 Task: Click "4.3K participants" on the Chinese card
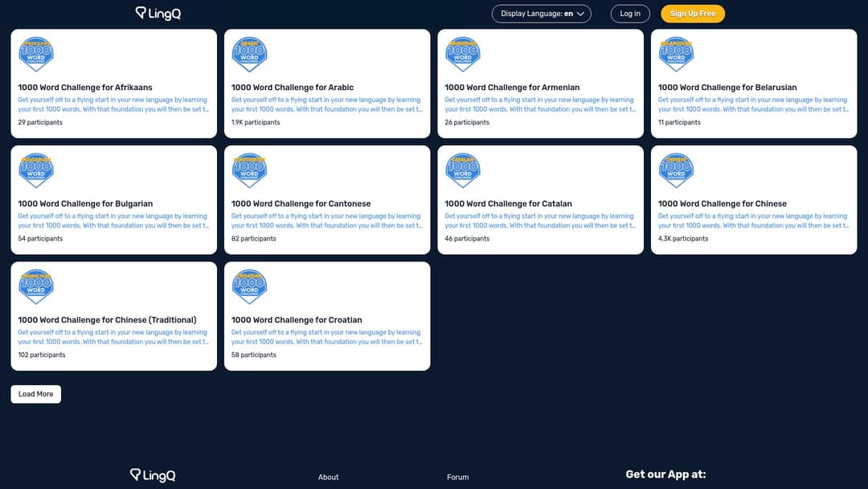coord(683,239)
